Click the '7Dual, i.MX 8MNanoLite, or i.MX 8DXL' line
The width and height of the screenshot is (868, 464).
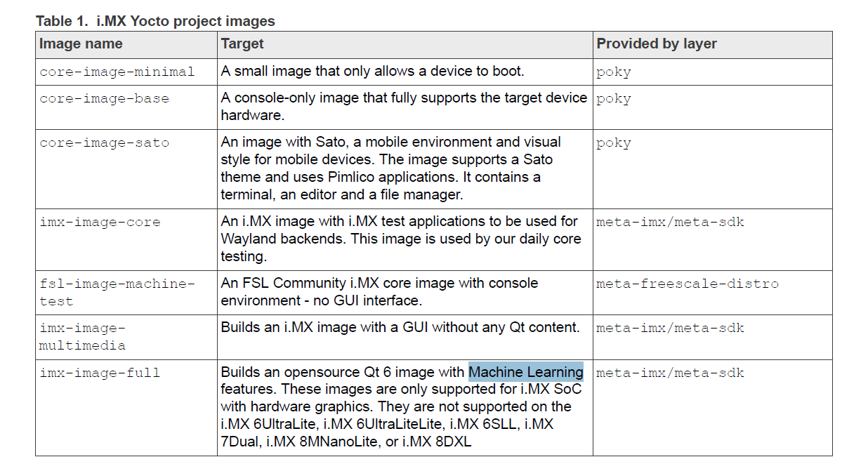pos(346,442)
